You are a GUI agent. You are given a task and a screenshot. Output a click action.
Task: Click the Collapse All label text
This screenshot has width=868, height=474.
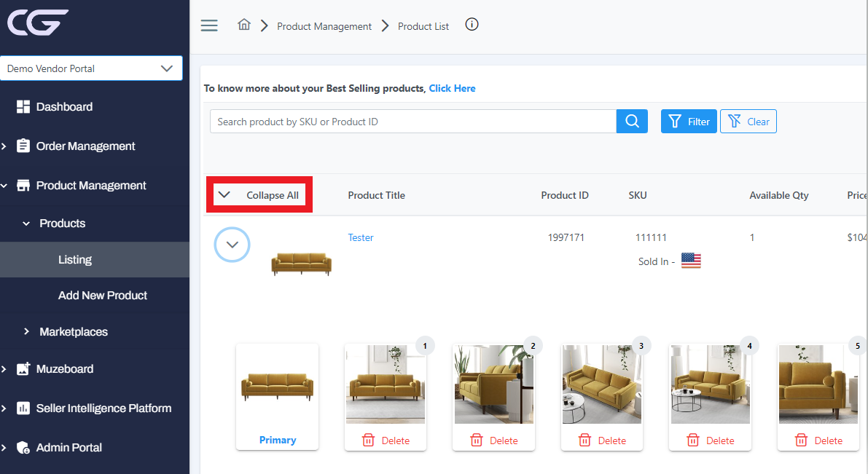pyautogui.click(x=273, y=195)
